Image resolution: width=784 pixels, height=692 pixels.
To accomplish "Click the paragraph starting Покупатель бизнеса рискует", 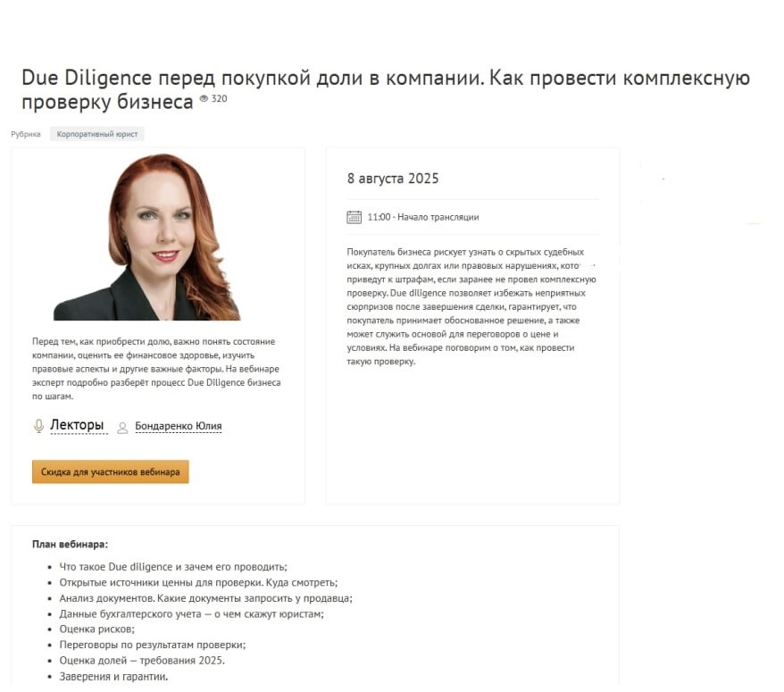I will coord(471,306).
